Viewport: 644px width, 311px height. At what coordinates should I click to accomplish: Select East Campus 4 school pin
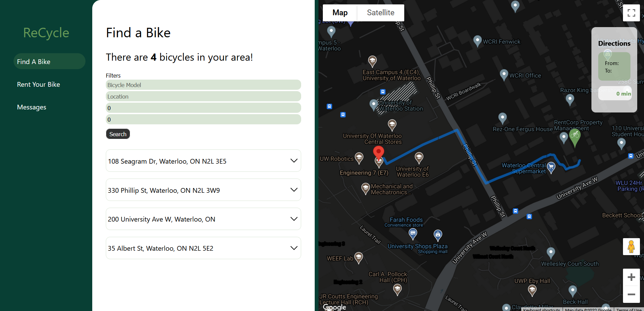[x=372, y=61]
